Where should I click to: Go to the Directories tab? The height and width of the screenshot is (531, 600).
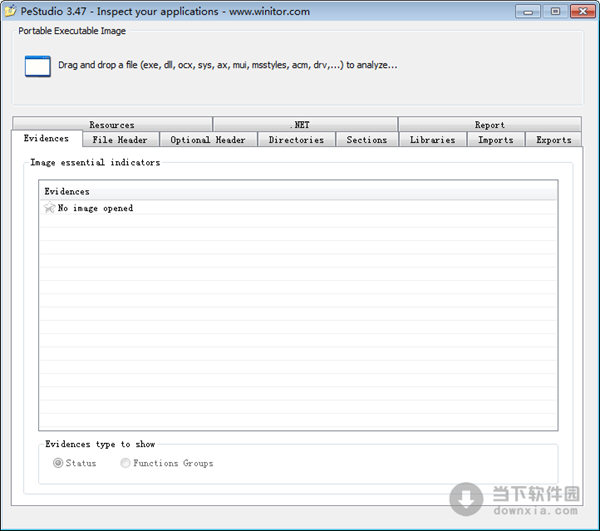tap(297, 140)
